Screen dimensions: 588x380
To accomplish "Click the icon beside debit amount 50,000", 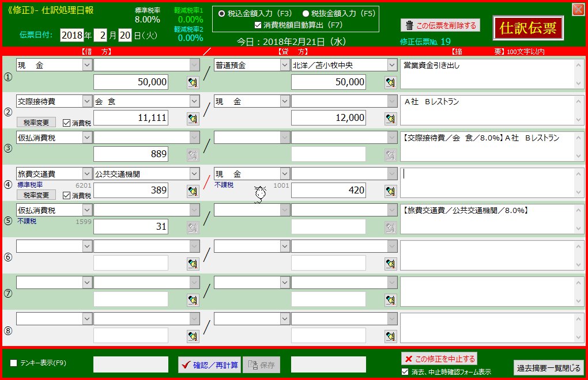I will coord(193,83).
